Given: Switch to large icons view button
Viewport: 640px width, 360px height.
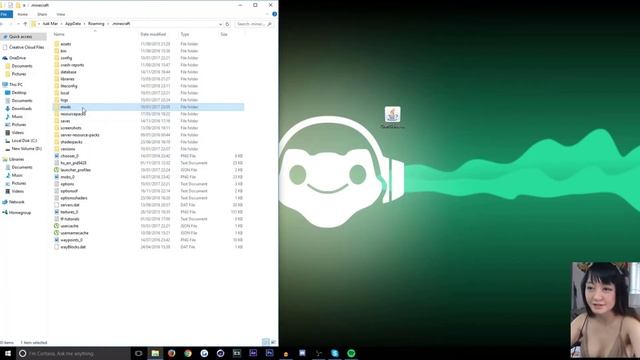Looking at the screenshot, I should pyautogui.click(x=273, y=342).
